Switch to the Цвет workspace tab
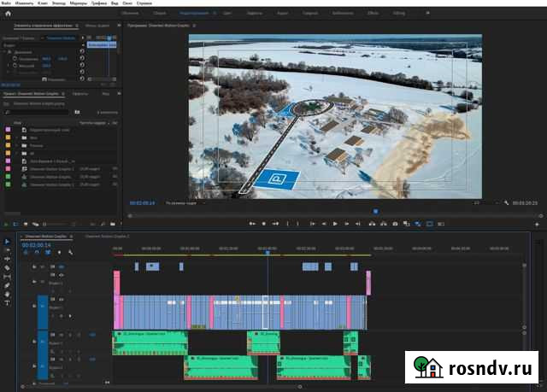 (226, 15)
